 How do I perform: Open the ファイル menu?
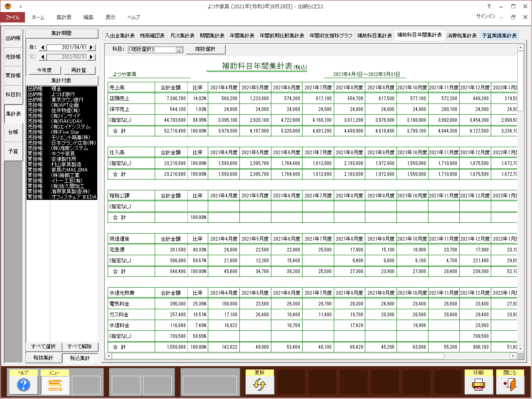tap(12, 17)
